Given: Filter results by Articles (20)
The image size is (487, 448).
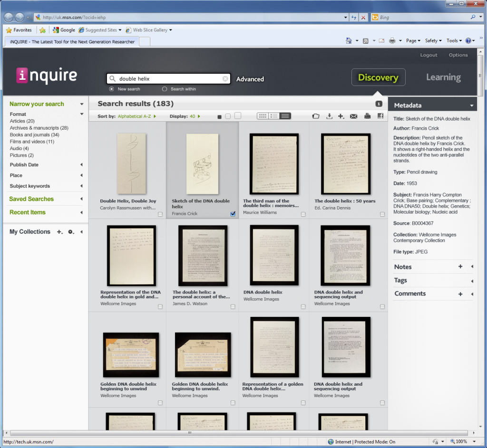Looking at the screenshot, I should 22,121.
